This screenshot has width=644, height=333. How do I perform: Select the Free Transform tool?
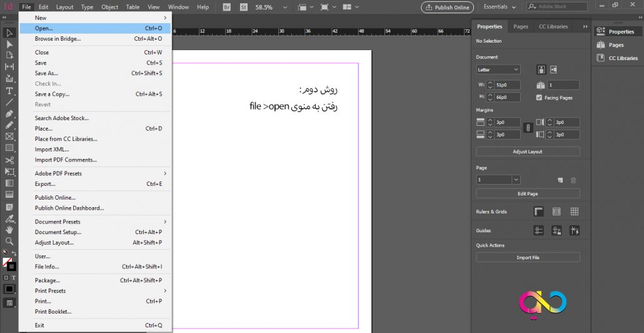[9, 172]
